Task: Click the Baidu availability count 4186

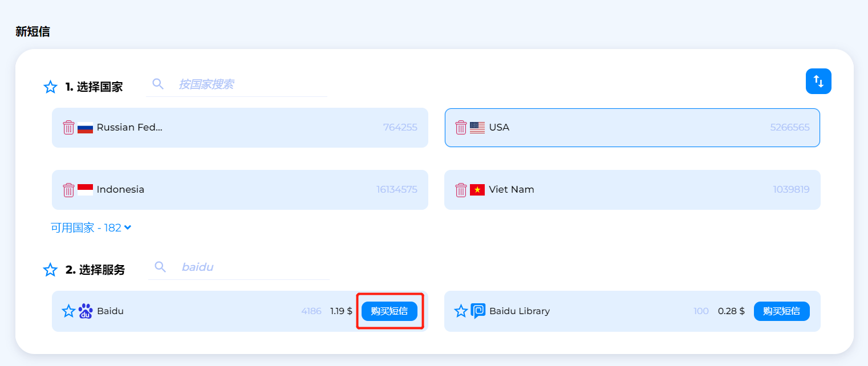Action: 311,311
